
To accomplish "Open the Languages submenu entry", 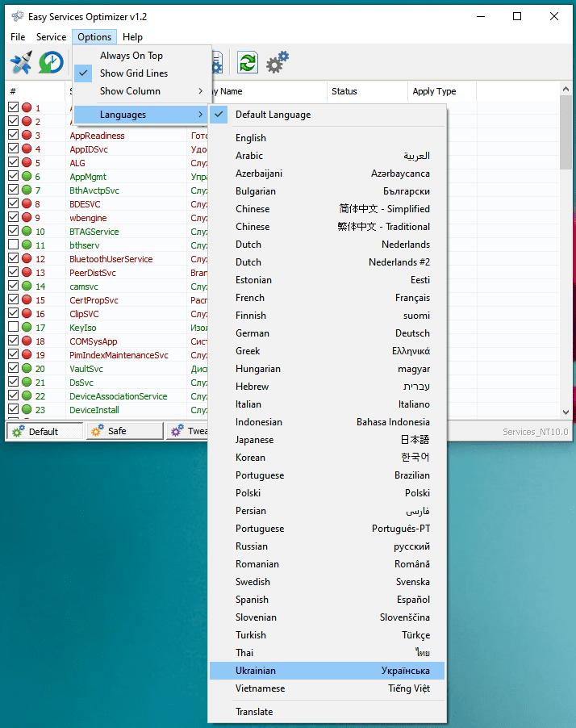I will coord(140,115).
